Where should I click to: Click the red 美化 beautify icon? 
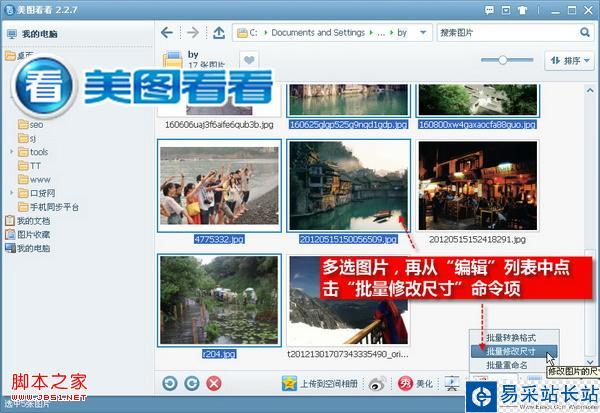click(x=405, y=383)
